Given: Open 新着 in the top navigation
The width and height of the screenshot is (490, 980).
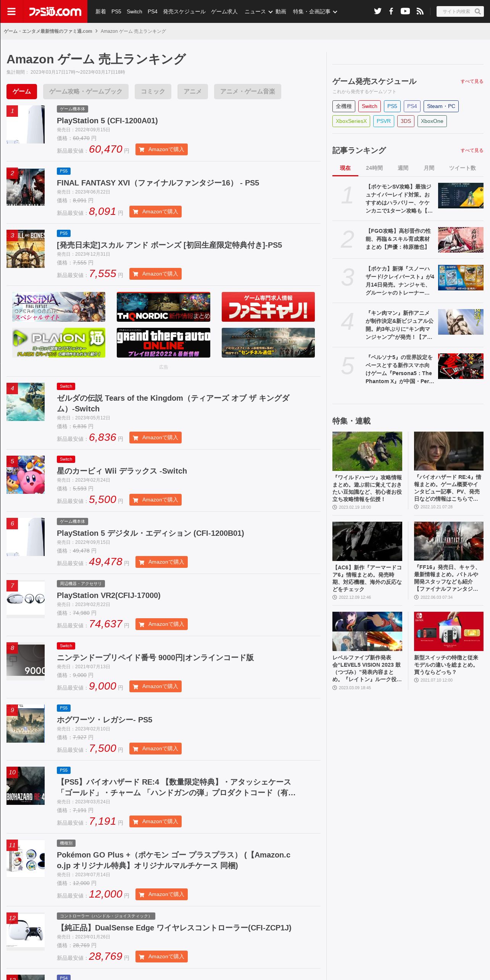Looking at the screenshot, I should pyautogui.click(x=101, y=11).
